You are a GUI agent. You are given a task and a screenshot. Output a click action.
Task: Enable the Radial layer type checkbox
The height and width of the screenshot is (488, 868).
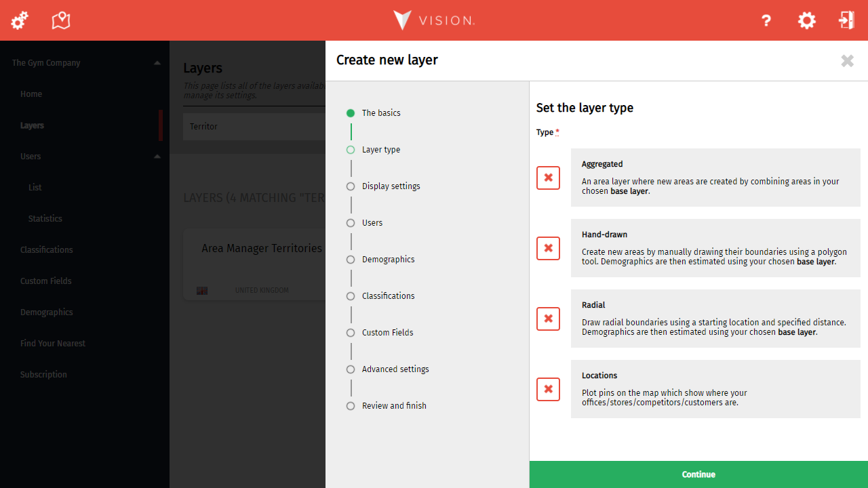pyautogui.click(x=548, y=319)
